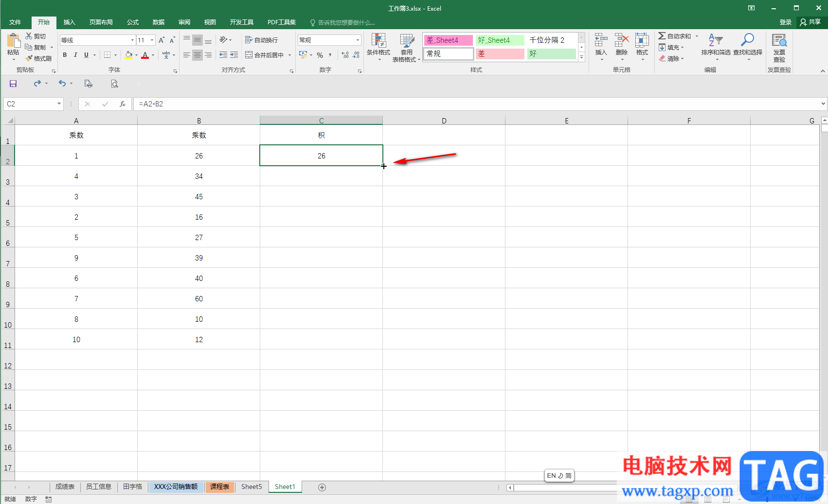Click the font color A swatch
The height and width of the screenshot is (504, 828).
tap(145, 55)
